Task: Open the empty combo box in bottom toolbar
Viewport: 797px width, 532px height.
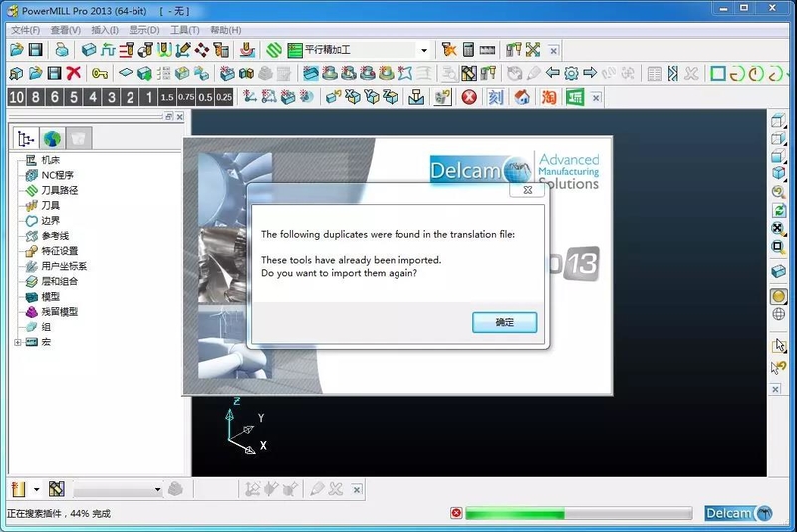Action: click(x=118, y=490)
